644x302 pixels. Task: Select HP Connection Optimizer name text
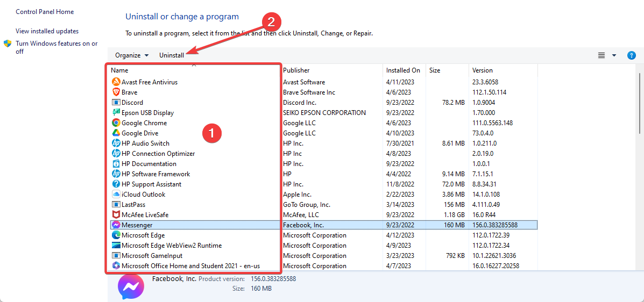pyautogui.click(x=158, y=154)
